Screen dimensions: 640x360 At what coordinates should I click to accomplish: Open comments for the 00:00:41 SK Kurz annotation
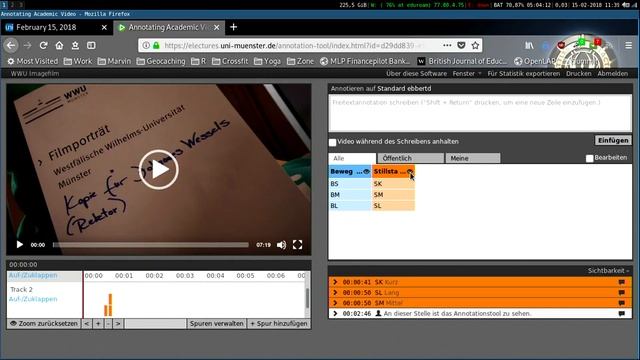pyautogui.click(x=621, y=282)
